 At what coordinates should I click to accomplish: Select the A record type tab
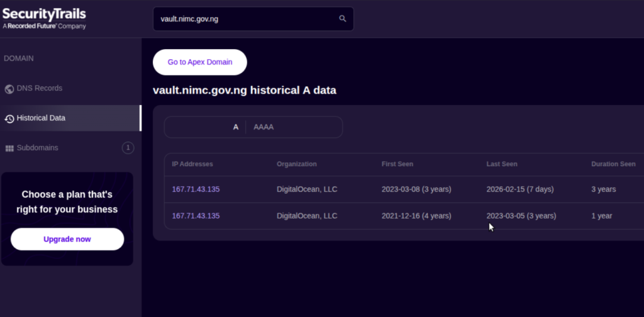(x=236, y=127)
